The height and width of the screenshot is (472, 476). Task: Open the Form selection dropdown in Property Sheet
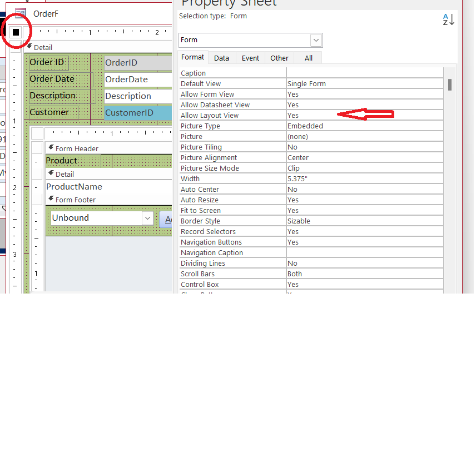click(x=316, y=40)
